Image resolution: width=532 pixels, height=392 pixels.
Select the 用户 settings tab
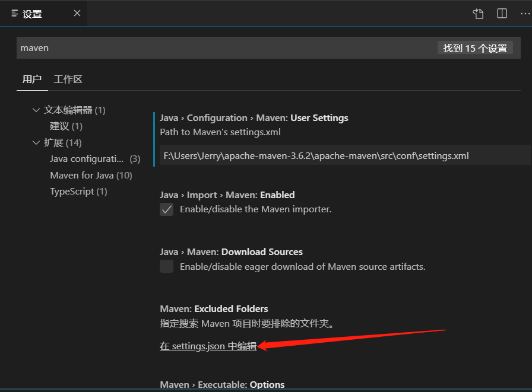(32, 79)
